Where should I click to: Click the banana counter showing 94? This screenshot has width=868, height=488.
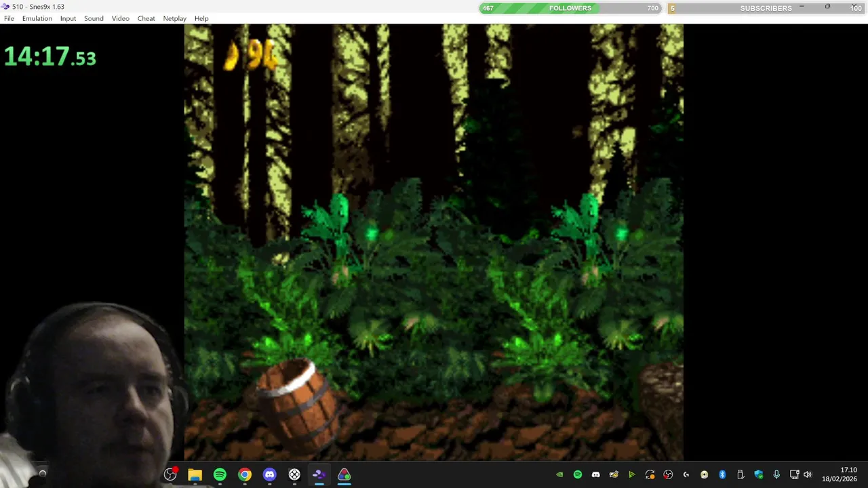[x=250, y=56]
